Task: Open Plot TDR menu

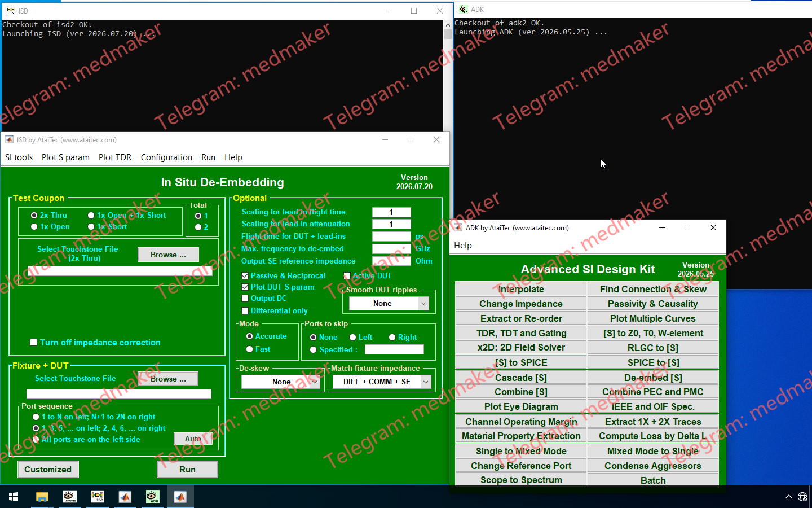Action: point(115,157)
